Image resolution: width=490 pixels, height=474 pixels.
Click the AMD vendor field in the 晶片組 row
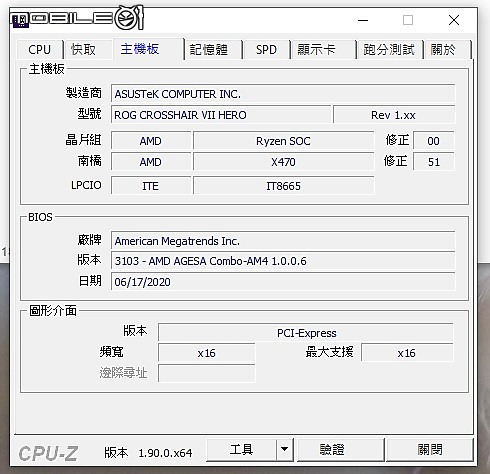tap(151, 141)
